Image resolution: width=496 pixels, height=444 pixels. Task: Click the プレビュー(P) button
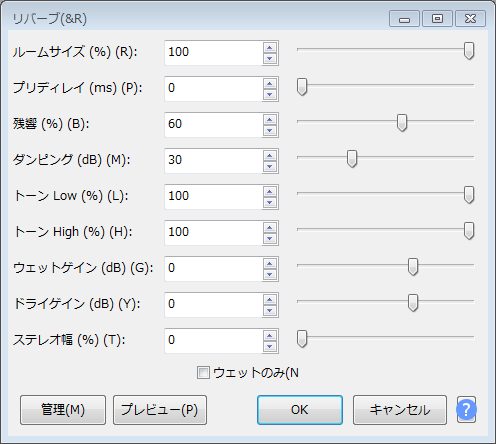[160, 410]
